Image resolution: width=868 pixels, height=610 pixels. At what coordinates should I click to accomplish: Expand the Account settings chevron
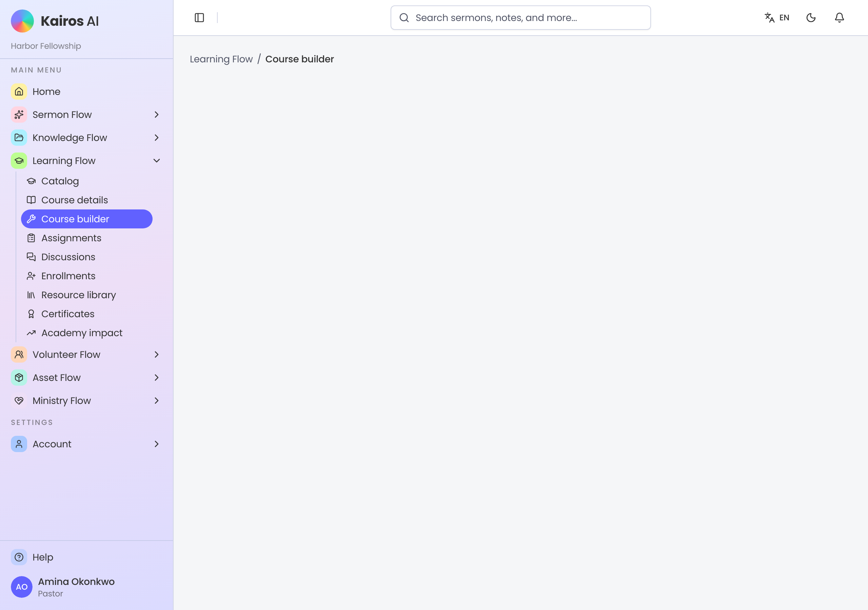157,444
